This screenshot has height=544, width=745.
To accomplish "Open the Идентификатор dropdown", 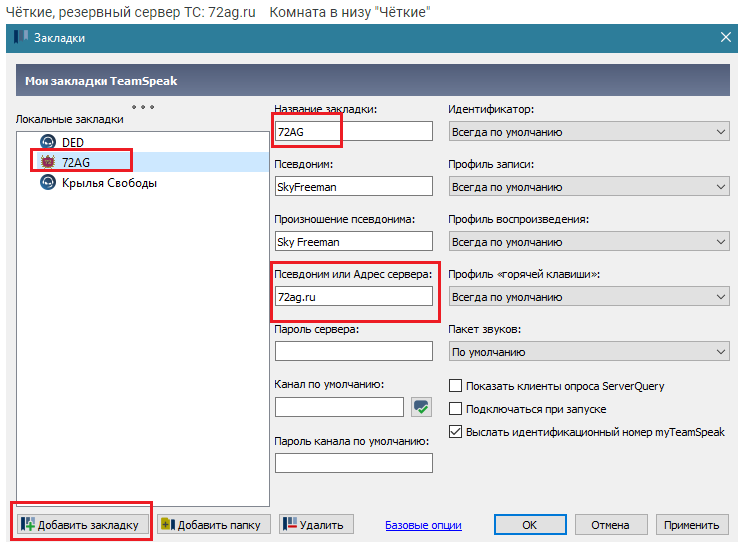I will coord(589,132).
